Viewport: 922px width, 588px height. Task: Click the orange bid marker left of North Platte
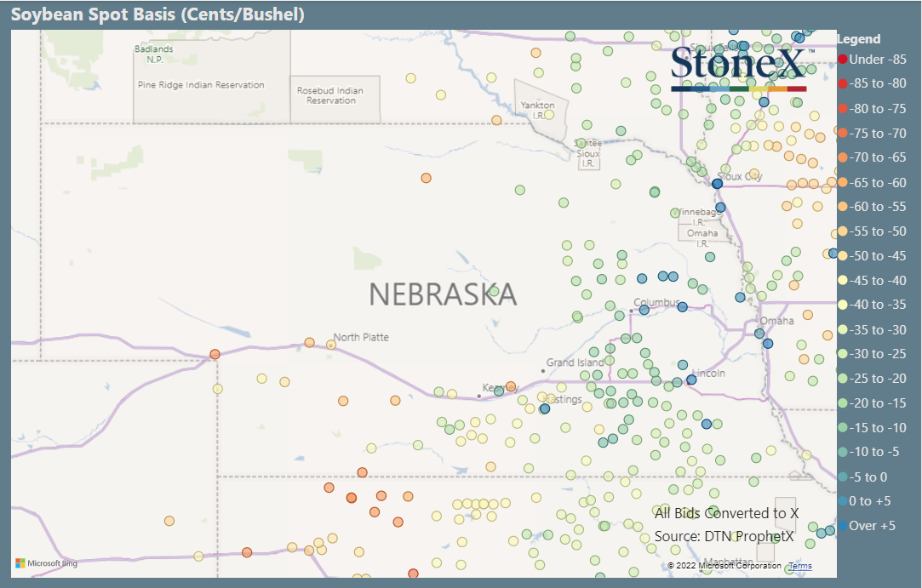(x=309, y=342)
